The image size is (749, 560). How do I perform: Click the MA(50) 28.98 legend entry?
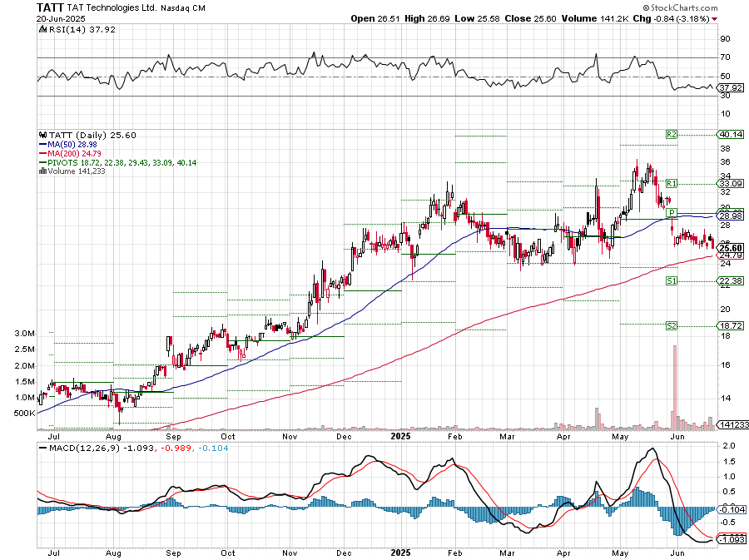pyautogui.click(x=72, y=144)
